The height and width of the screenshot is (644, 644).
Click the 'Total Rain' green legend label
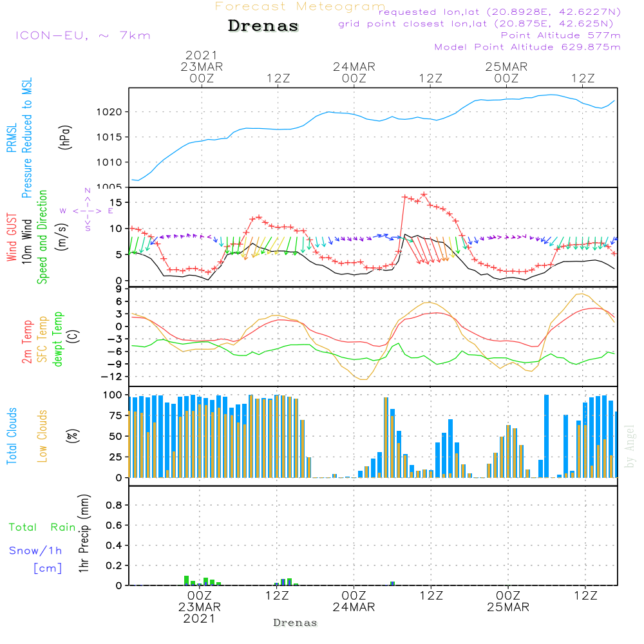click(x=43, y=527)
